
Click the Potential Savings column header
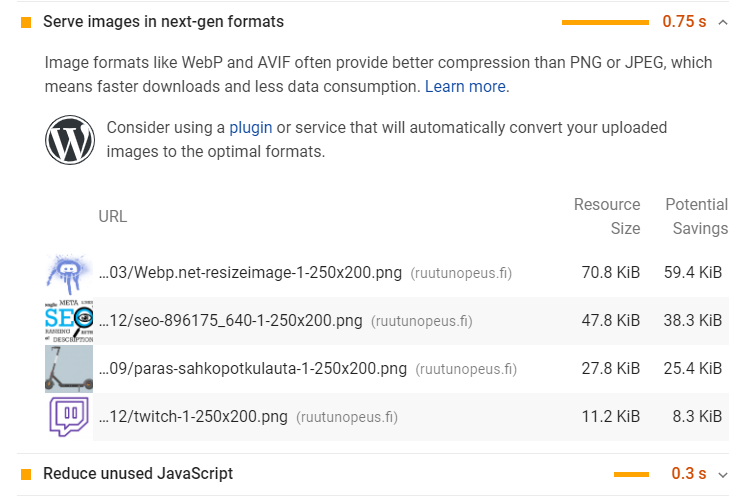tap(697, 216)
